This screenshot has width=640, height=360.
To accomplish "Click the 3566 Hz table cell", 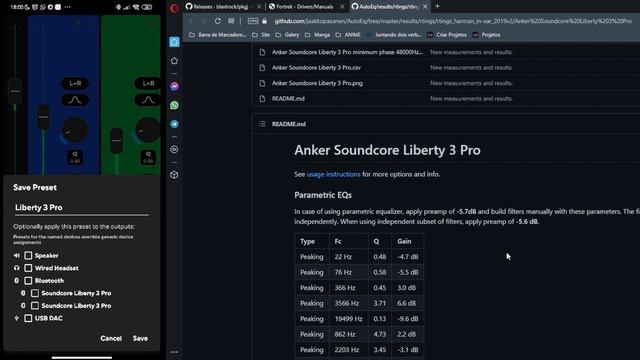I will coord(349,303).
